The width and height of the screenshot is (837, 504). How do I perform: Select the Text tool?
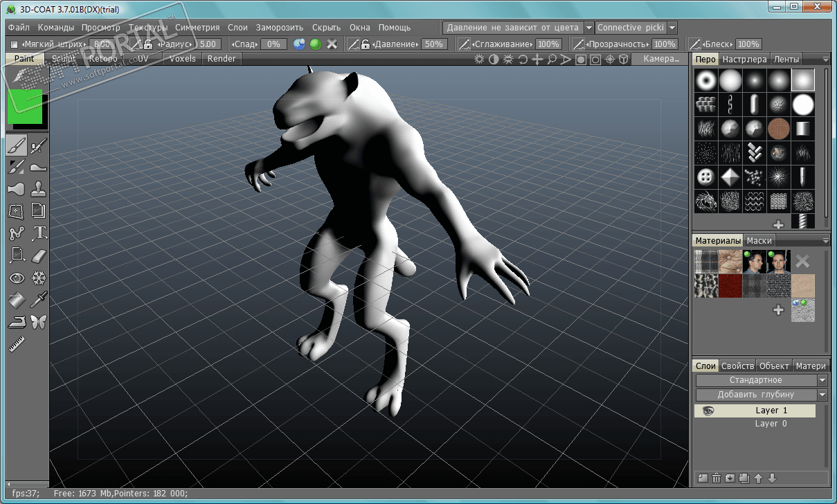click(x=39, y=233)
